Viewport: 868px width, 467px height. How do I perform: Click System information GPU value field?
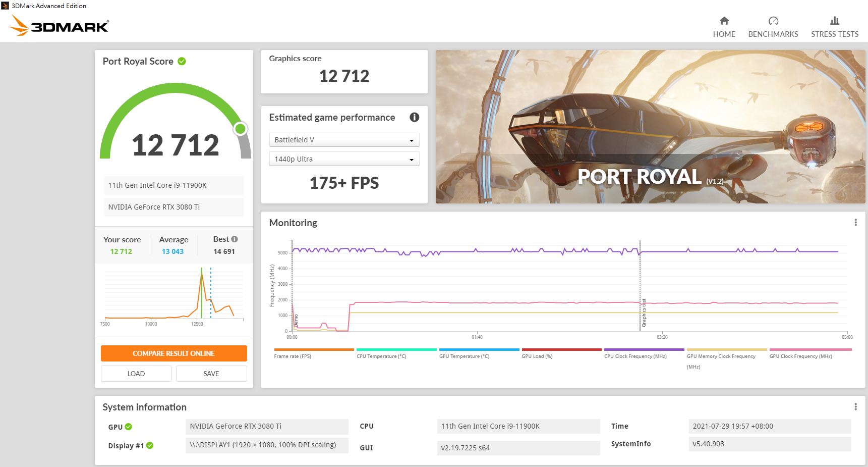click(267, 427)
